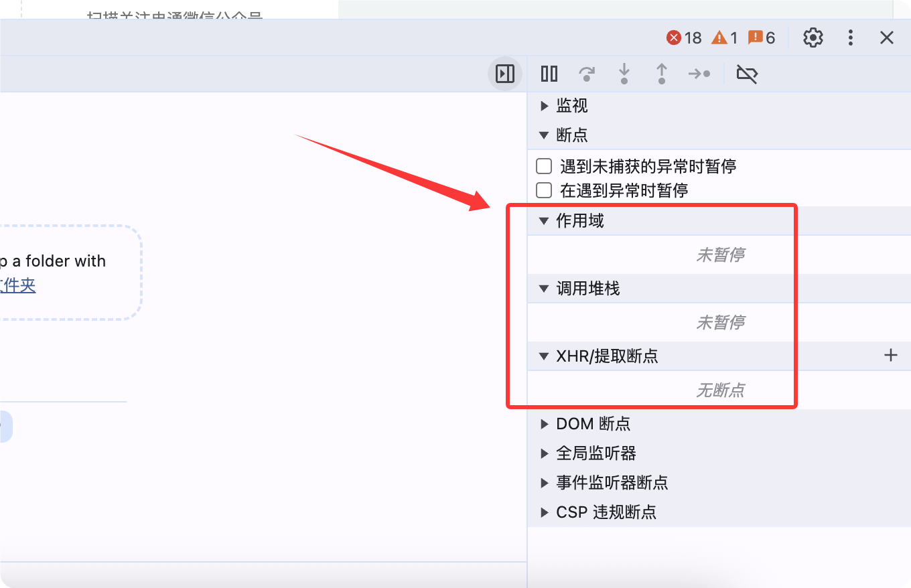Click the error counter showing 18 errors
The width and height of the screenshot is (911, 588).
pos(683,38)
